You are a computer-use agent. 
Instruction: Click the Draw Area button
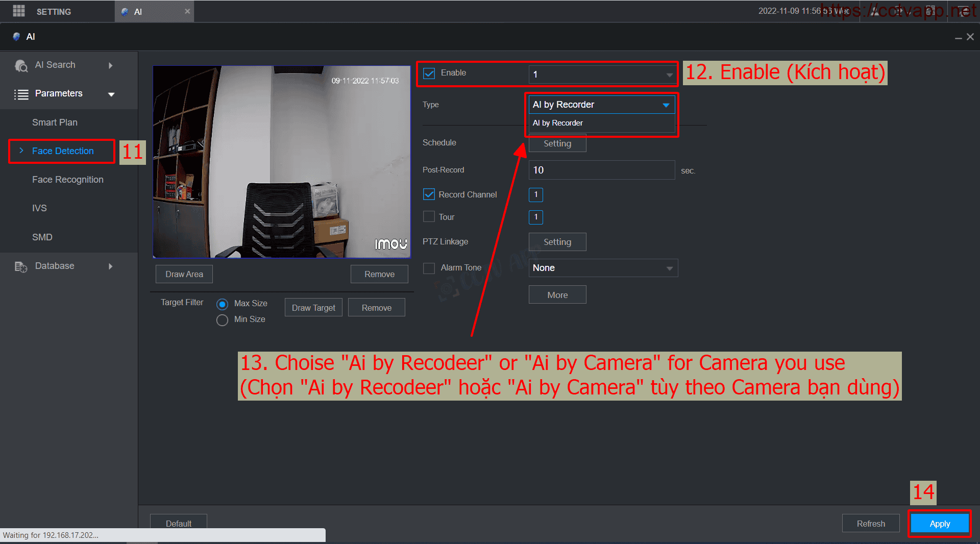(x=184, y=274)
